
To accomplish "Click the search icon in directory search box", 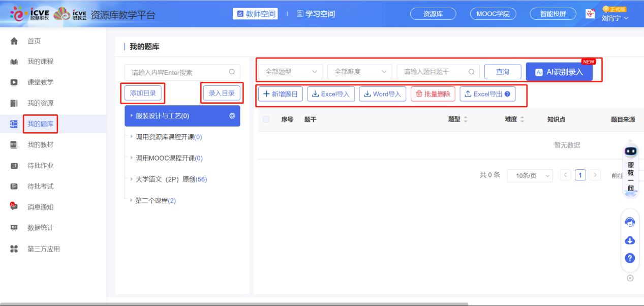I will tap(232, 72).
